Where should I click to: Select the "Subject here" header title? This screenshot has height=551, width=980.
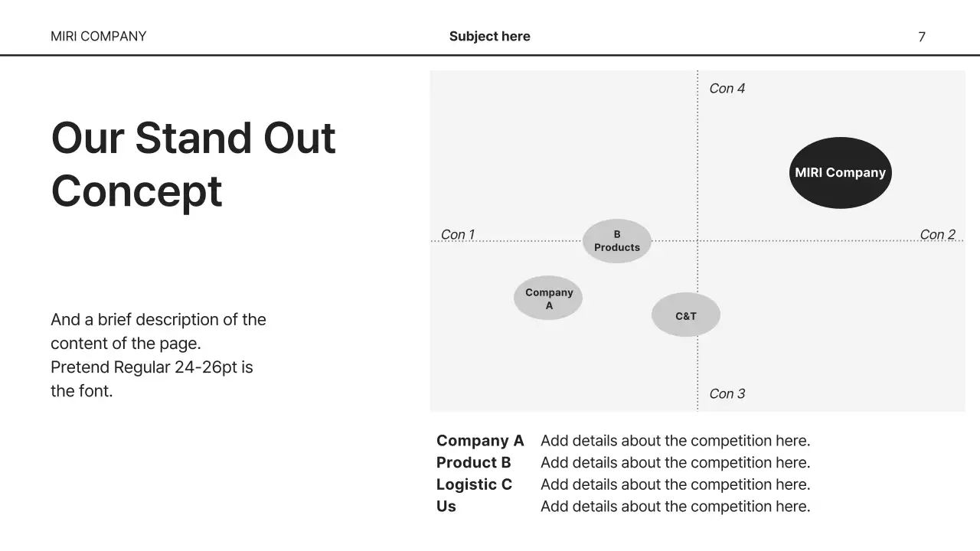(x=489, y=36)
